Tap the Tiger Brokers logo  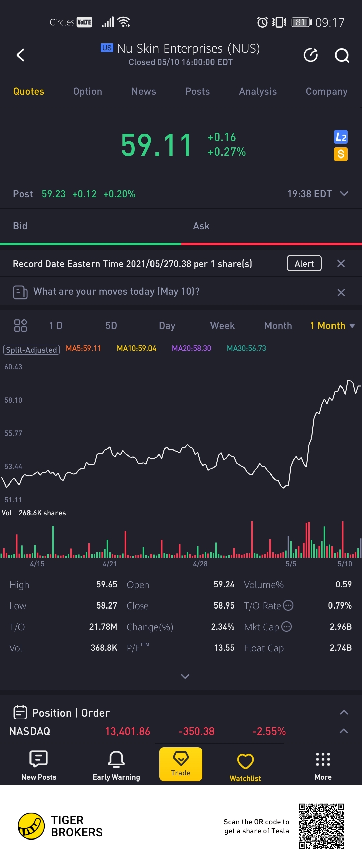pos(31,826)
